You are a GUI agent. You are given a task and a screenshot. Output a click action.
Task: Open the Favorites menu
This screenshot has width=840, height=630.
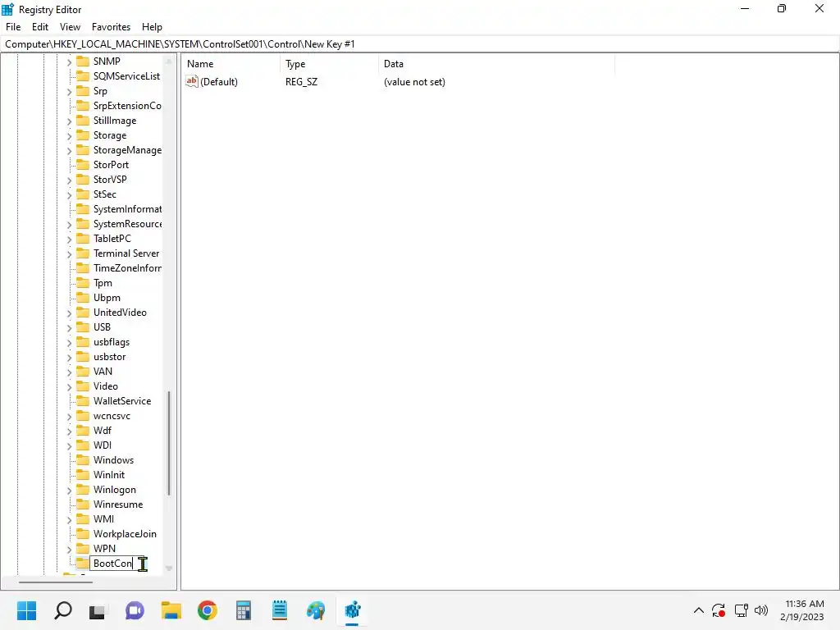coord(111,27)
